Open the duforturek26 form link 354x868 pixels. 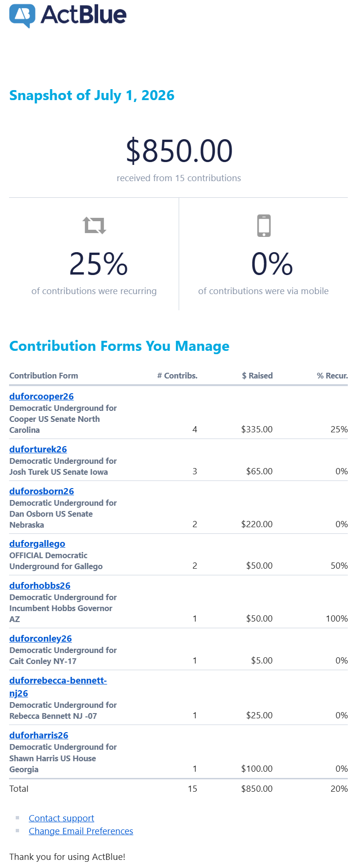pos(38,449)
